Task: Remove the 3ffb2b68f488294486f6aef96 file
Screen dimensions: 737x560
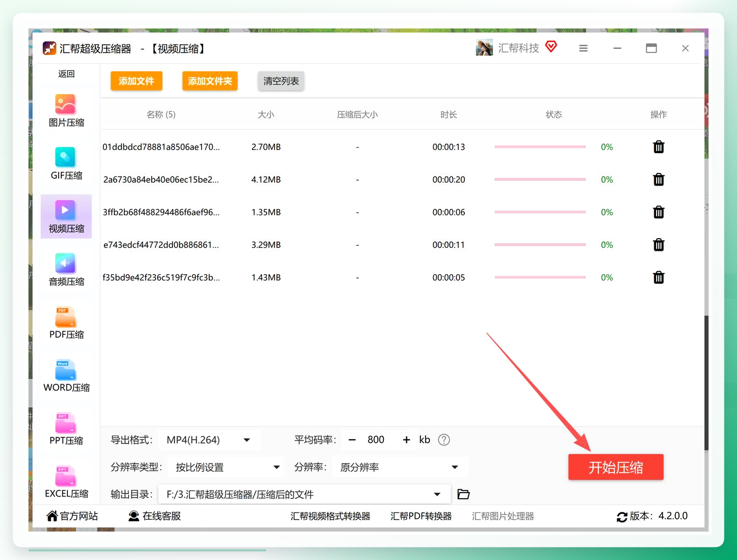Action: pyautogui.click(x=659, y=212)
